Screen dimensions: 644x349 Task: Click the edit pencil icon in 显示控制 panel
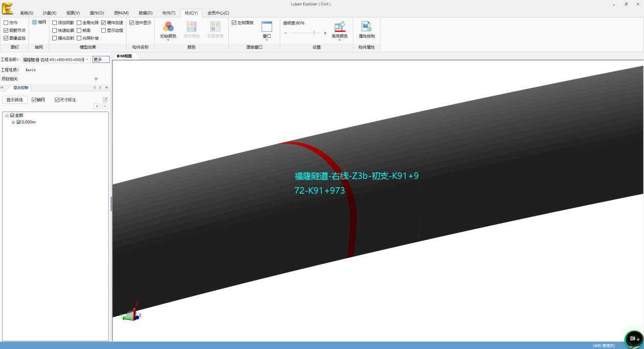click(x=105, y=99)
